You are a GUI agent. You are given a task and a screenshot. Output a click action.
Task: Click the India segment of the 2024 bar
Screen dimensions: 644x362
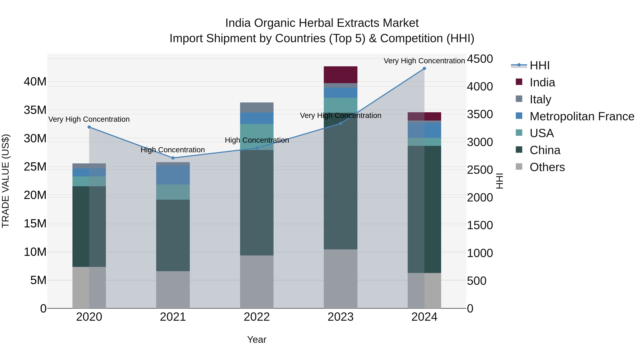[424, 116]
